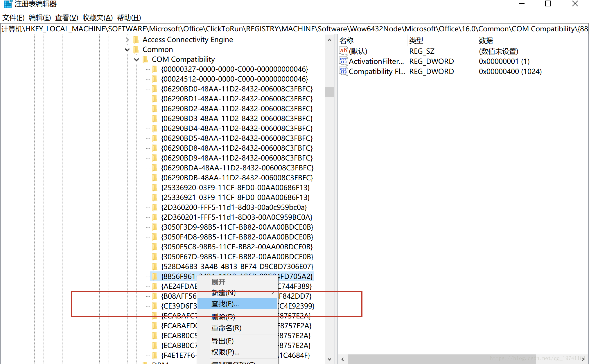
Task: Click folder icon of {06290BDB-48AA-11D2-8432-006008C3FBFC}
Action: click(155, 178)
